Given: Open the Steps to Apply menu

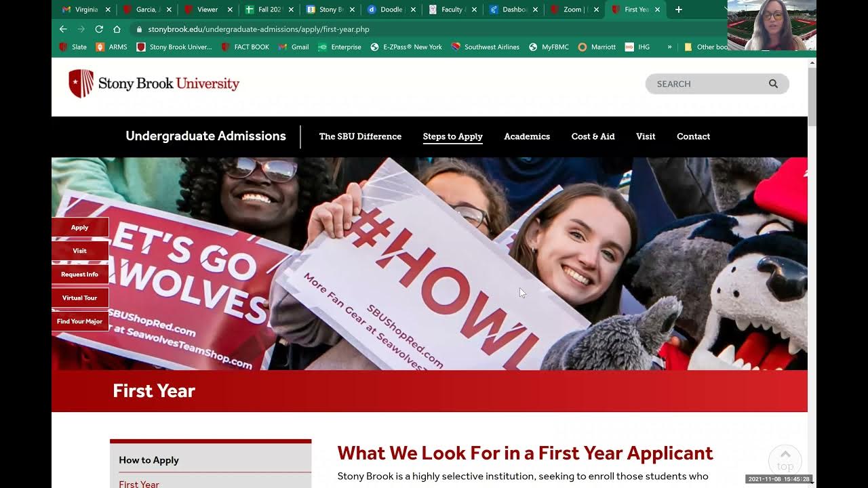Looking at the screenshot, I should pyautogui.click(x=452, y=136).
